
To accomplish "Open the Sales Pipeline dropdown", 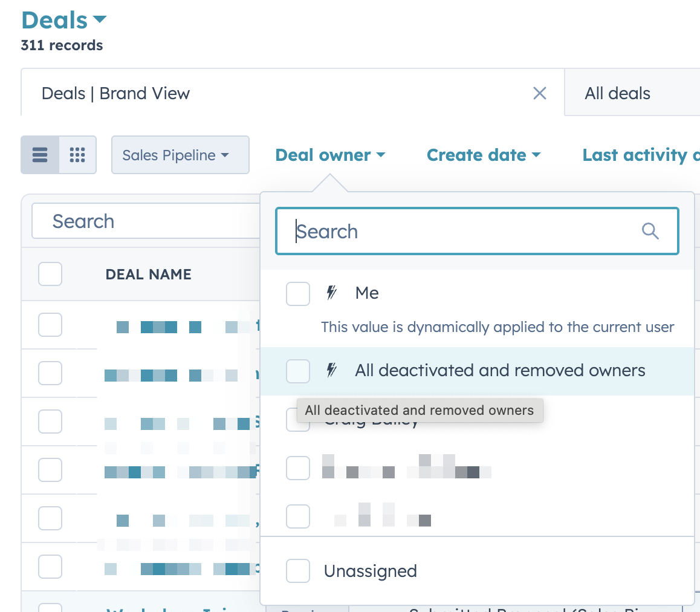I will pos(180,155).
